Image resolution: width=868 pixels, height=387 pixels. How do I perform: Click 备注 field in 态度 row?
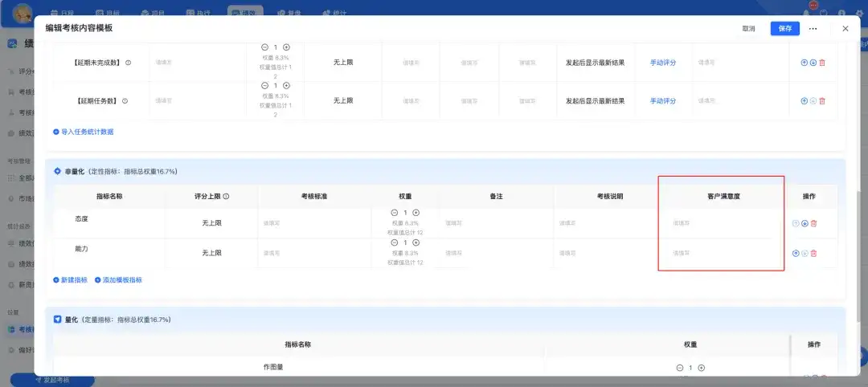point(497,223)
